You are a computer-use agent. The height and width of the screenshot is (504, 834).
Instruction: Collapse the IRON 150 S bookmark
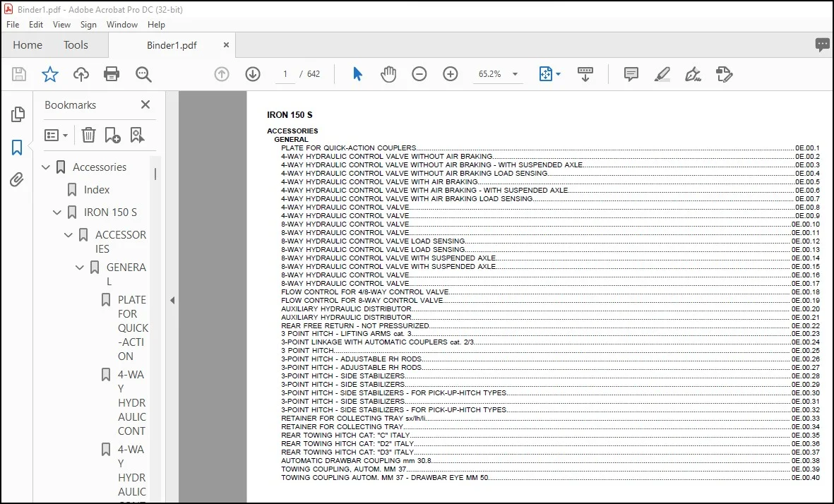57,212
